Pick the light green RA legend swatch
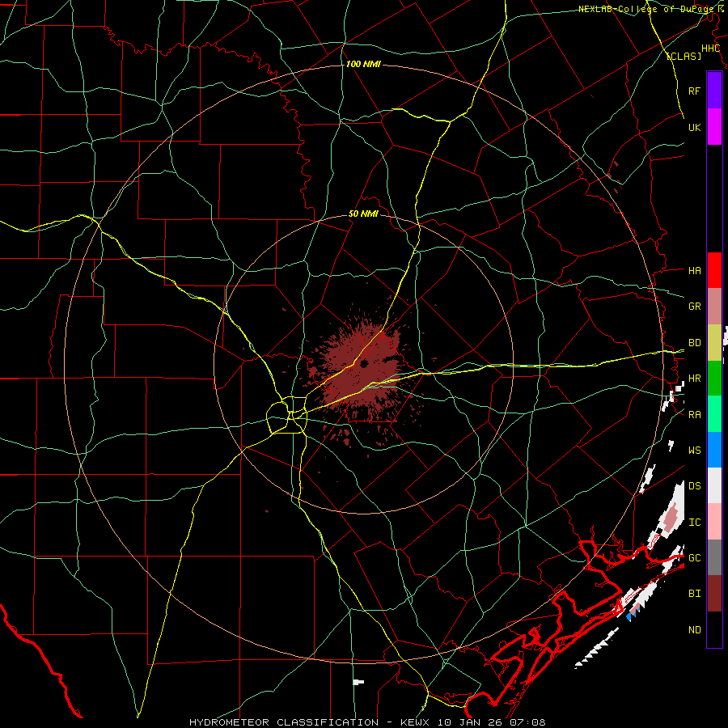This screenshot has width=728, height=728. pyautogui.click(x=714, y=414)
